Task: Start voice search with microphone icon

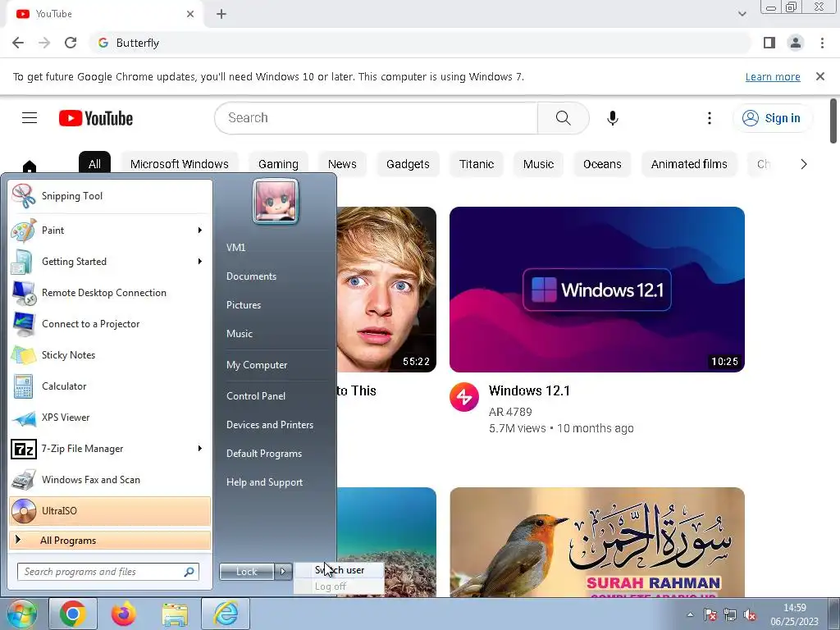Action: click(x=612, y=118)
